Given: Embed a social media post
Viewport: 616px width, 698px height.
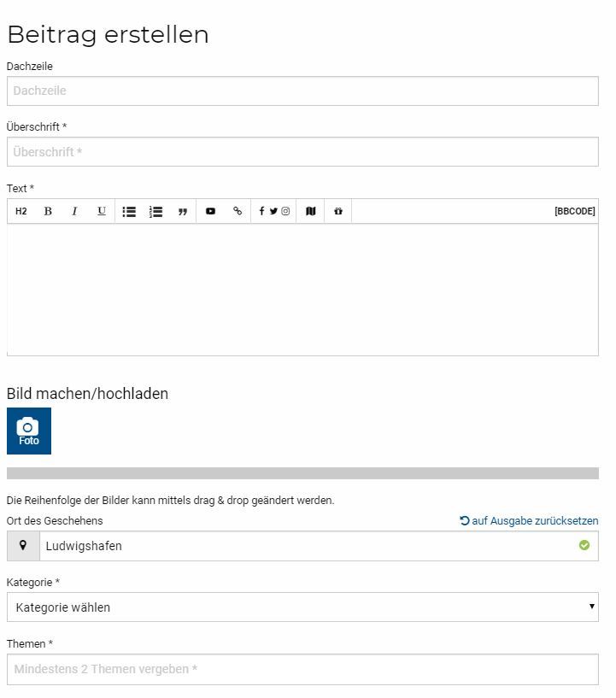Looking at the screenshot, I should [273, 211].
